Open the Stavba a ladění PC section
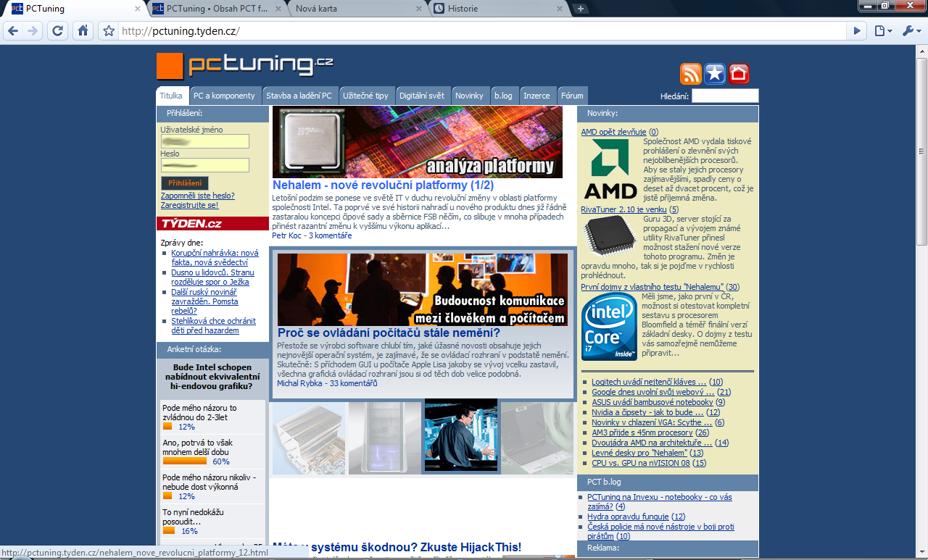The image size is (928, 560). coord(299,96)
